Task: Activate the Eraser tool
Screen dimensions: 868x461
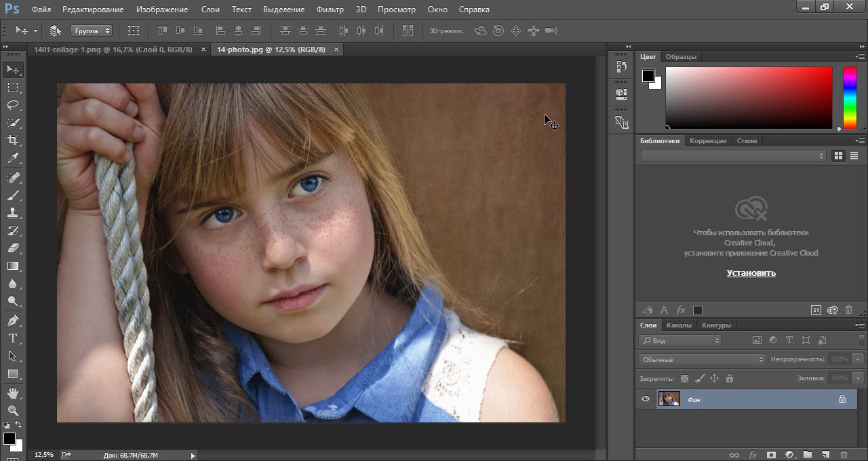Action: pos(13,248)
